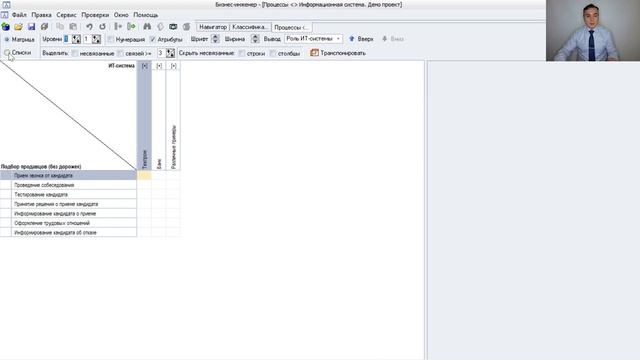Image resolution: width=640 pixels, height=360 pixels.
Task: Expand the Различные примеры column [+]
Action: pyautogui.click(x=173, y=66)
